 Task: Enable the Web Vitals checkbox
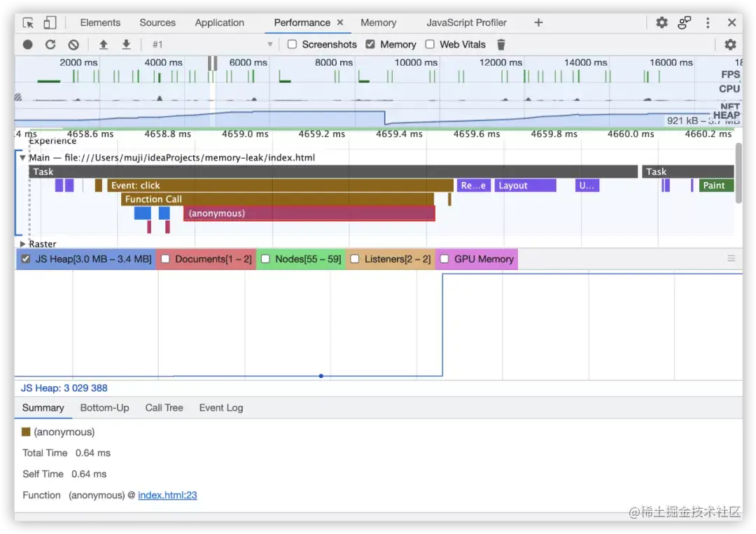[430, 44]
